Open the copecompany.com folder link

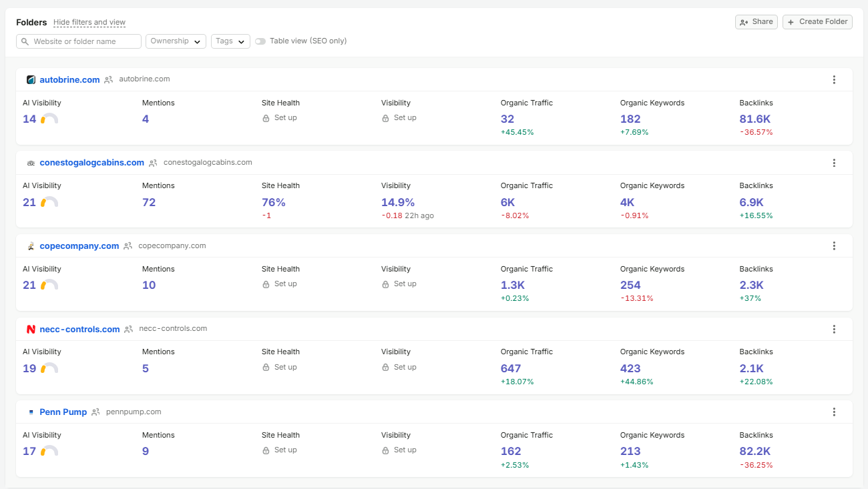click(79, 246)
